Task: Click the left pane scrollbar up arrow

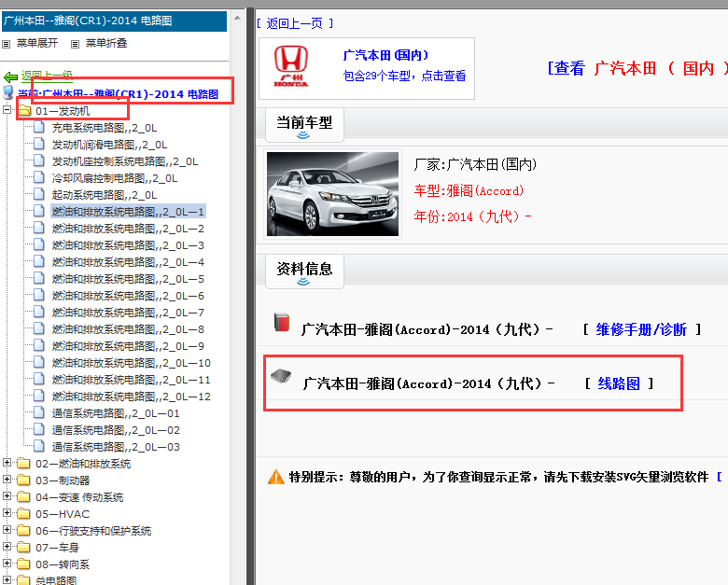Action: [238, 18]
